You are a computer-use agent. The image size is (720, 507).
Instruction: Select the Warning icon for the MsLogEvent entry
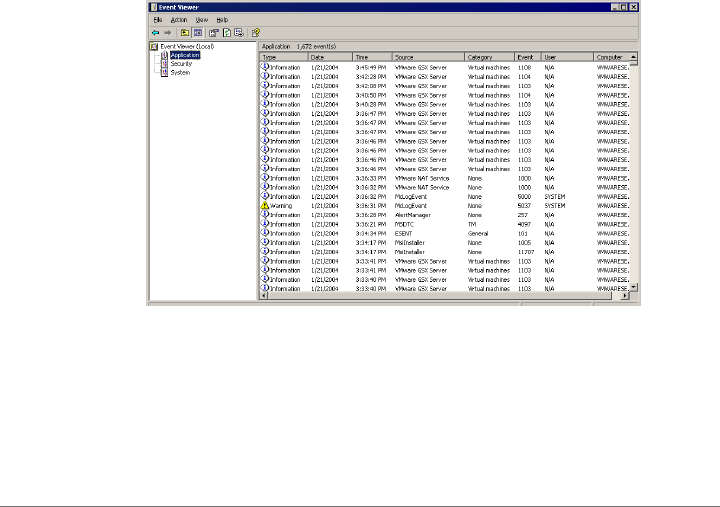(x=266, y=206)
